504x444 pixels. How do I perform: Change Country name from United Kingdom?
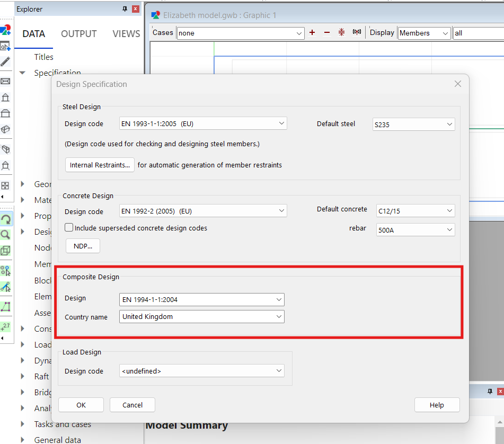(x=201, y=317)
